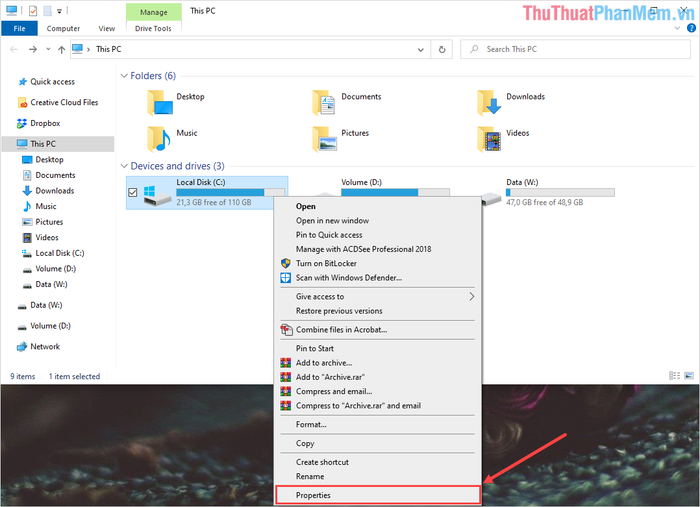Expand the ribbon with the chevron
The image size is (700, 507).
(x=677, y=28)
